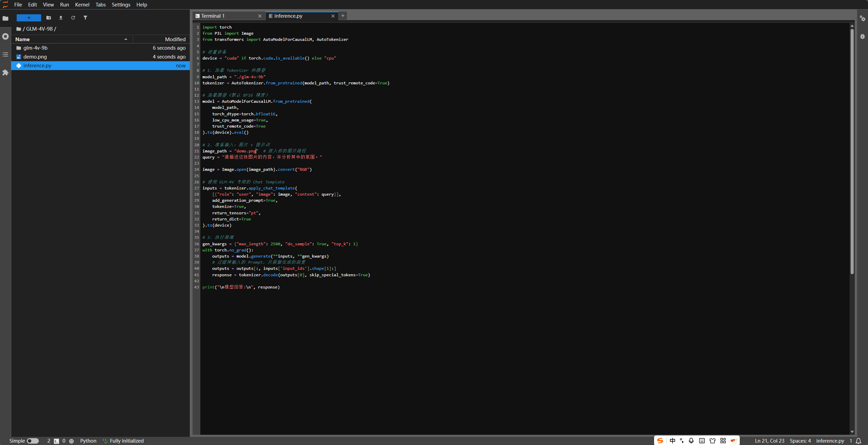868x445 pixels.
Task: Open the debugger bug icon panel
Action: click(x=862, y=36)
